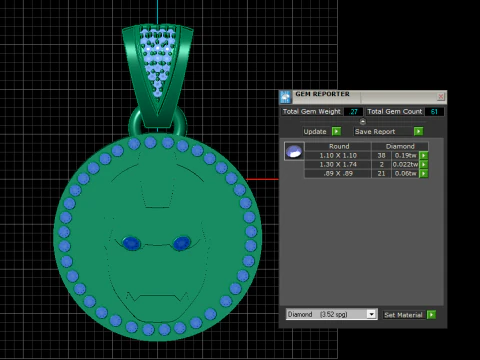Click the quantity 38 cell
Screen dimensions: 480x360
(x=381, y=155)
